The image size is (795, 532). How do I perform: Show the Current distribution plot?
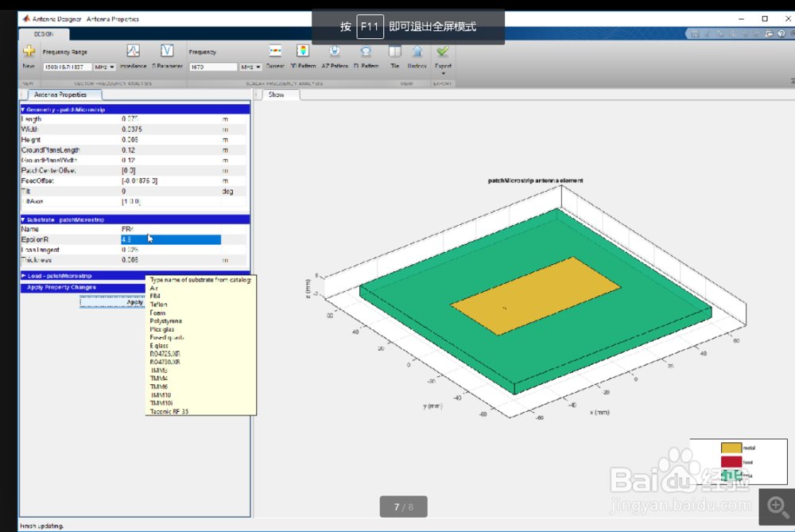point(275,51)
